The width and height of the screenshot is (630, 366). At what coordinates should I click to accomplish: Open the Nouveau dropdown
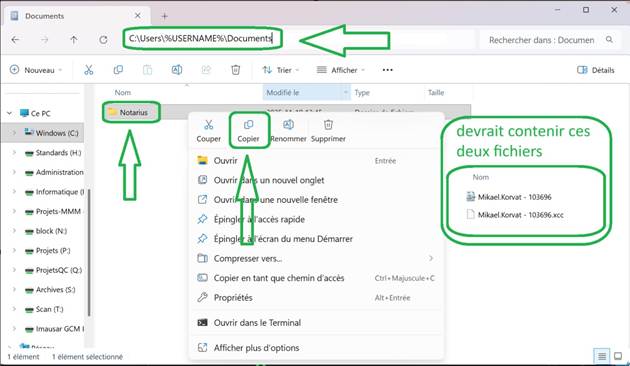[36, 70]
